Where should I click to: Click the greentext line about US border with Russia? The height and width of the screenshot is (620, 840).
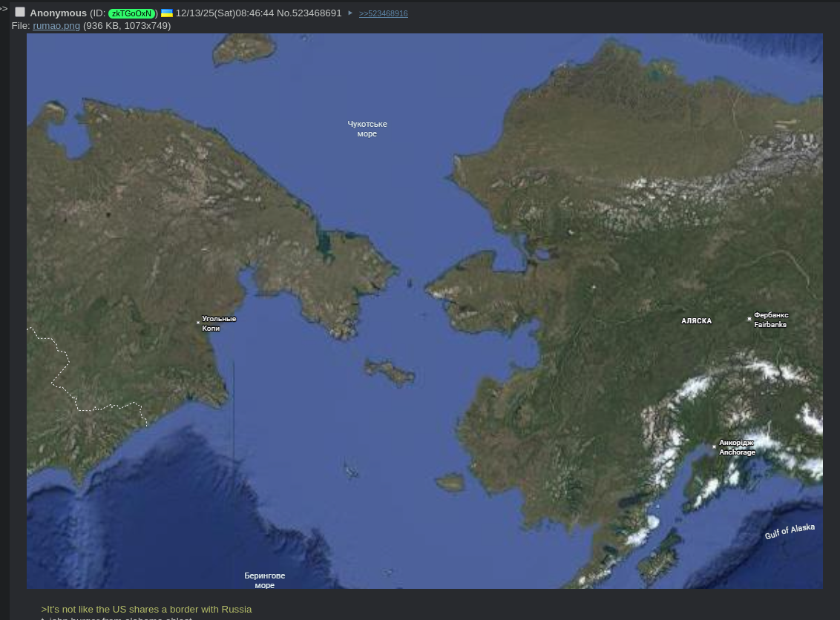pyautogui.click(x=146, y=610)
